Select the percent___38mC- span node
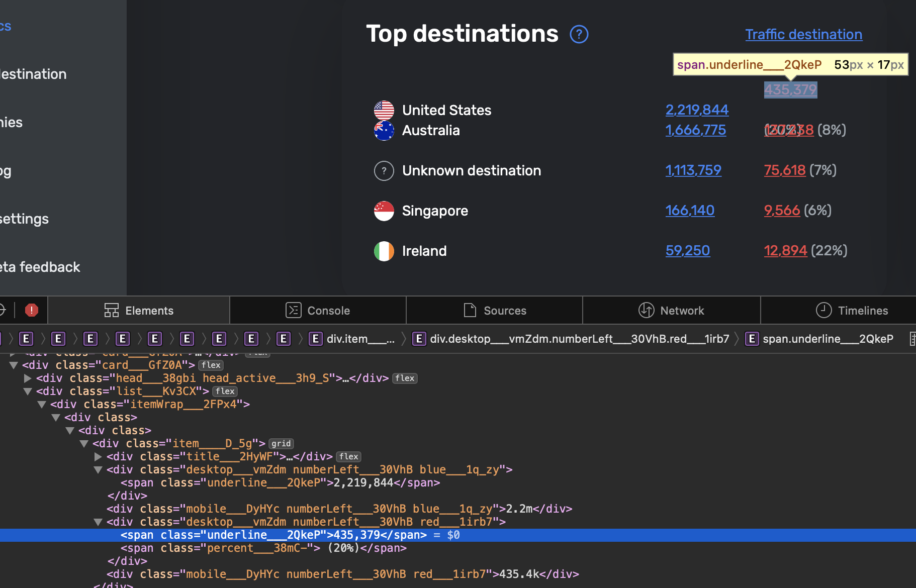 coord(263,548)
